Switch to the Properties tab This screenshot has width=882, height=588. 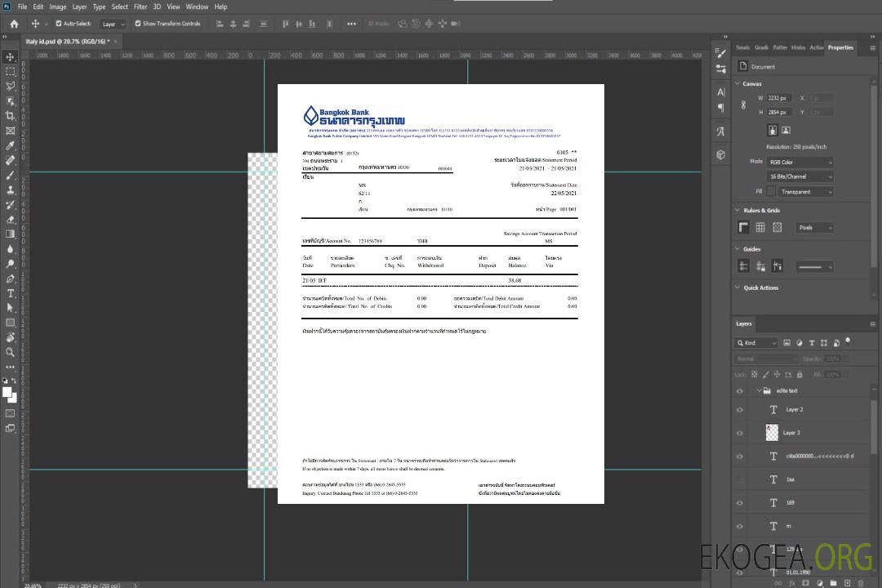840,48
